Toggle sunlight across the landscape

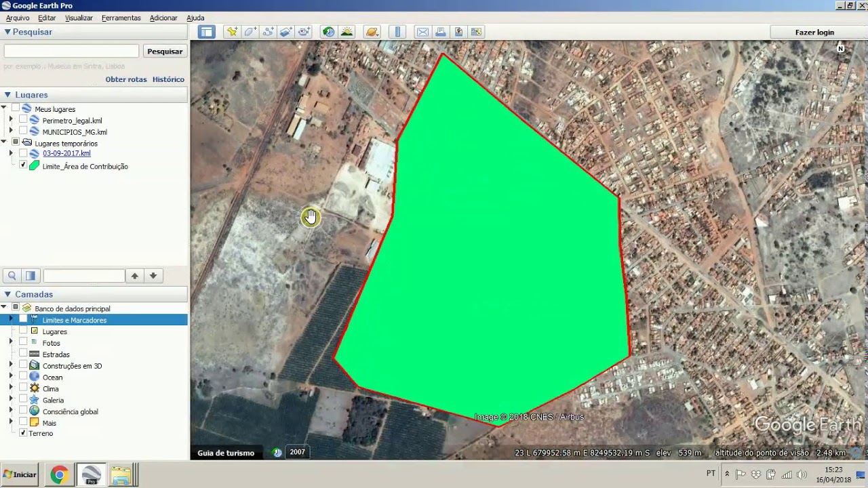(347, 32)
